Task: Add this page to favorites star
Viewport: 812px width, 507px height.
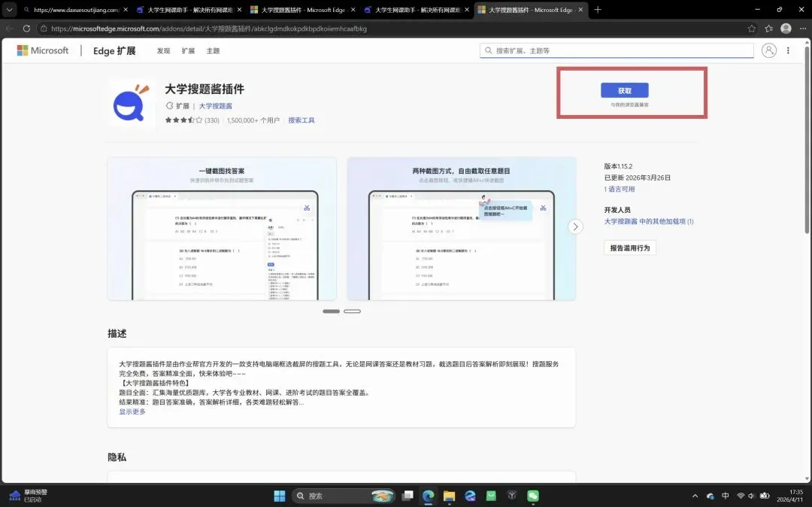Action: coord(751,29)
